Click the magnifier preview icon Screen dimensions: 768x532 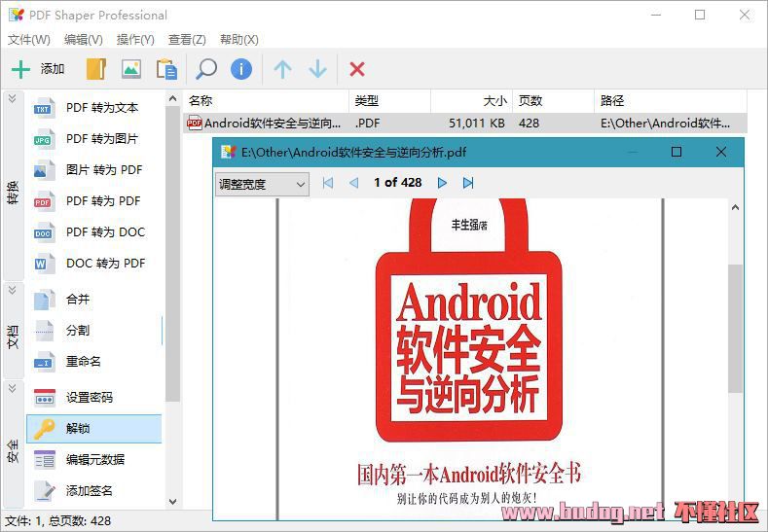(206, 69)
